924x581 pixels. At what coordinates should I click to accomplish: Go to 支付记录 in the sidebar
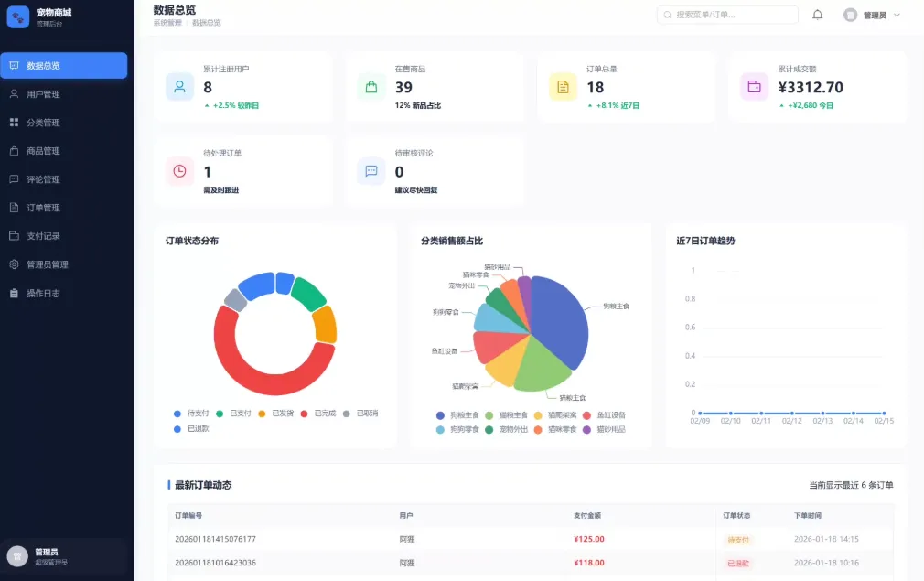coord(64,236)
